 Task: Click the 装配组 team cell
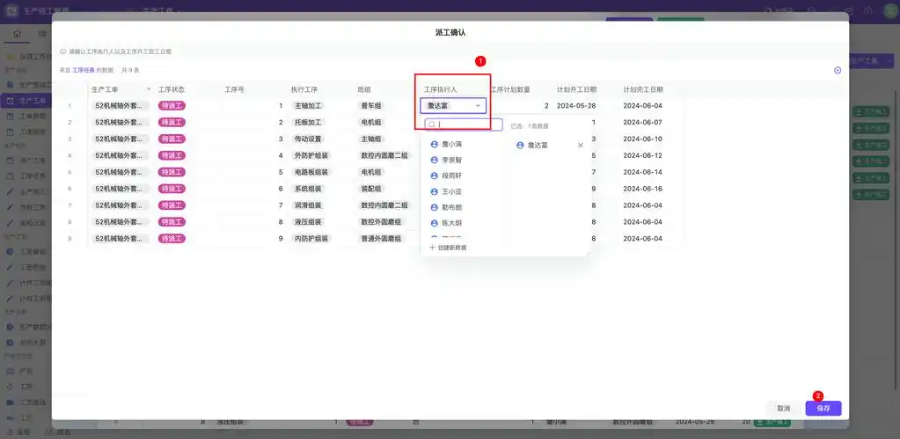pos(371,189)
